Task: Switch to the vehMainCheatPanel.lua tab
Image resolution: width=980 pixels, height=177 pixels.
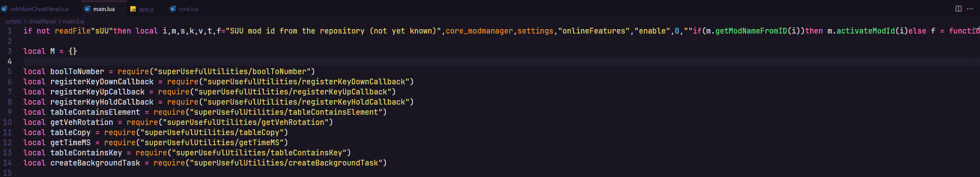Action: pyautogui.click(x=35, y=9)
